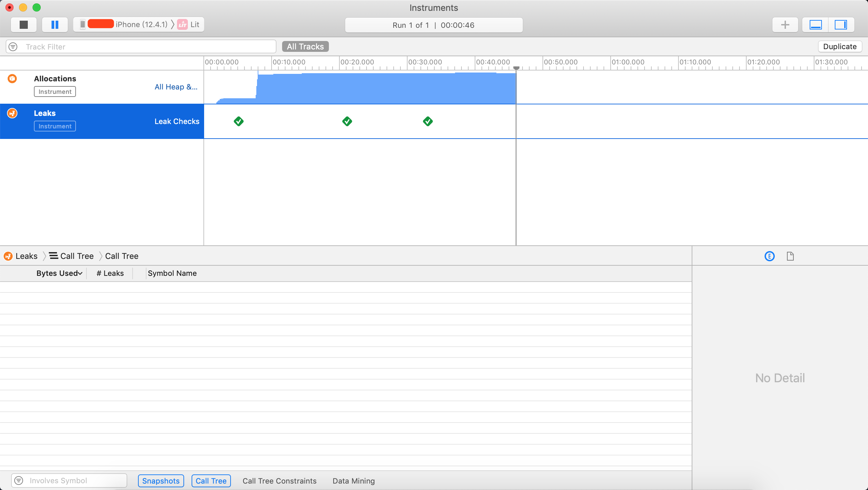Open the Data Mining popover
The width and height of the screenshot is (868, 490).
pyautogui.click(x=354, y=481)
